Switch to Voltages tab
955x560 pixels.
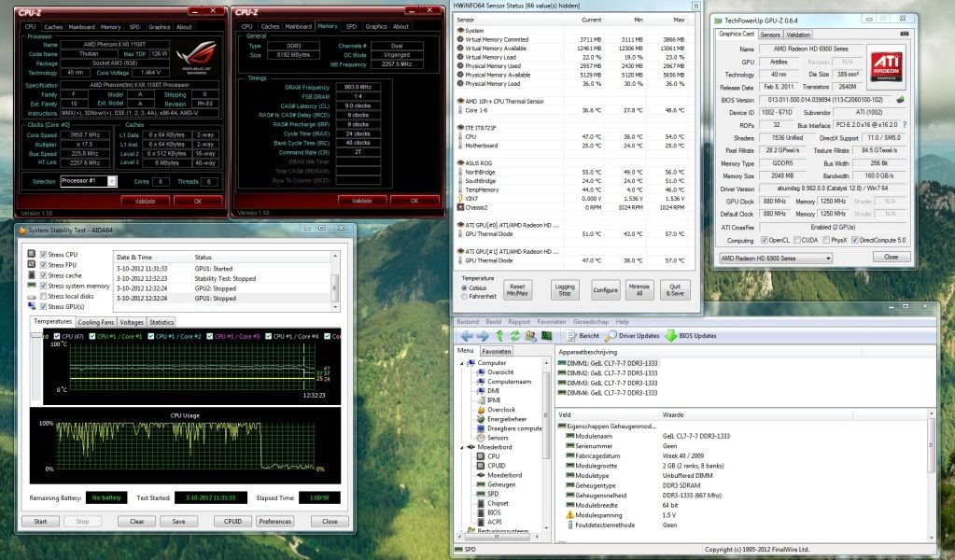[132, 322]
